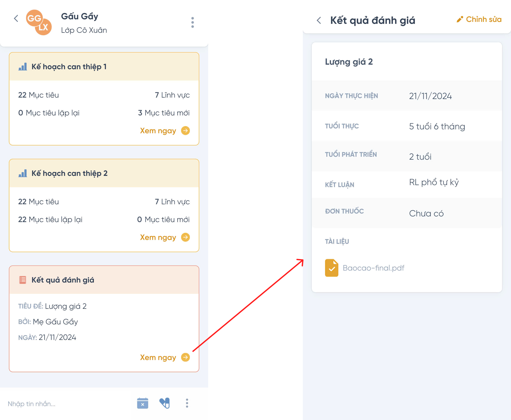
Task: Open the calendar icon in message bar
Action: click(x=143, y=403)
